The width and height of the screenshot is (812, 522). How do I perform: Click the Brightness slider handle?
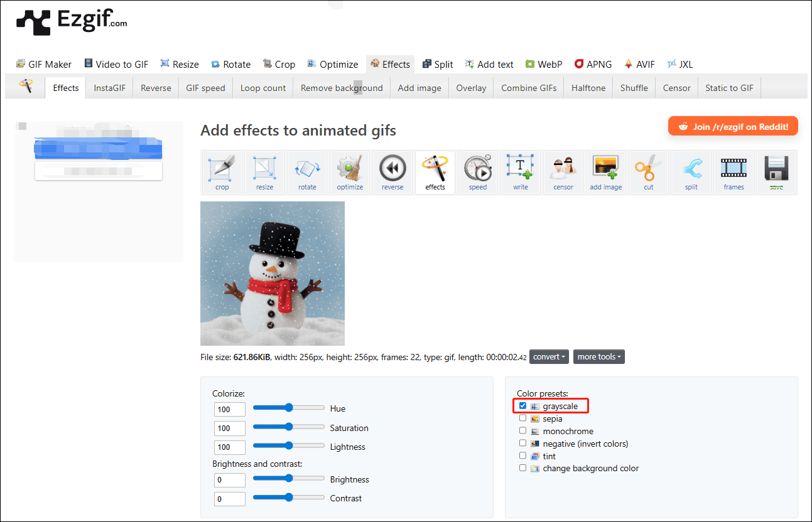(x=289, y=479)
